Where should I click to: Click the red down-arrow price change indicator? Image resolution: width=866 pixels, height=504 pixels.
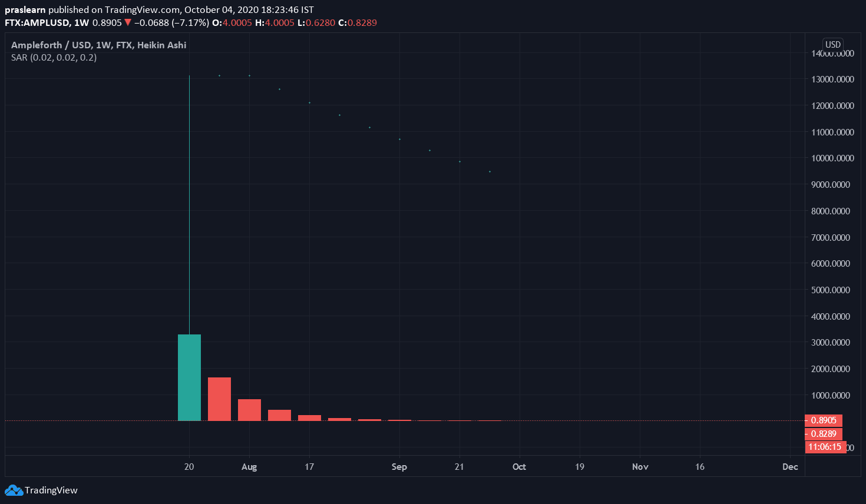[127, 23]
